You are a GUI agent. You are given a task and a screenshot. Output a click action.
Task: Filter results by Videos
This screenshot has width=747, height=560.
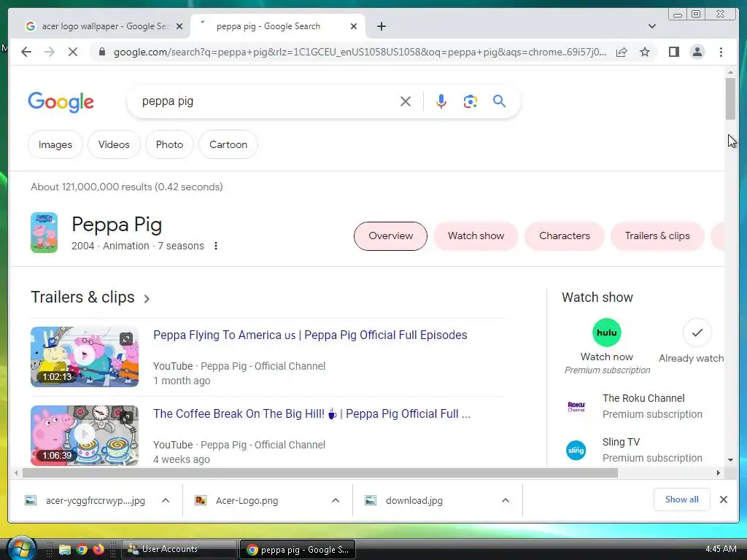click(x=114, y=144)
